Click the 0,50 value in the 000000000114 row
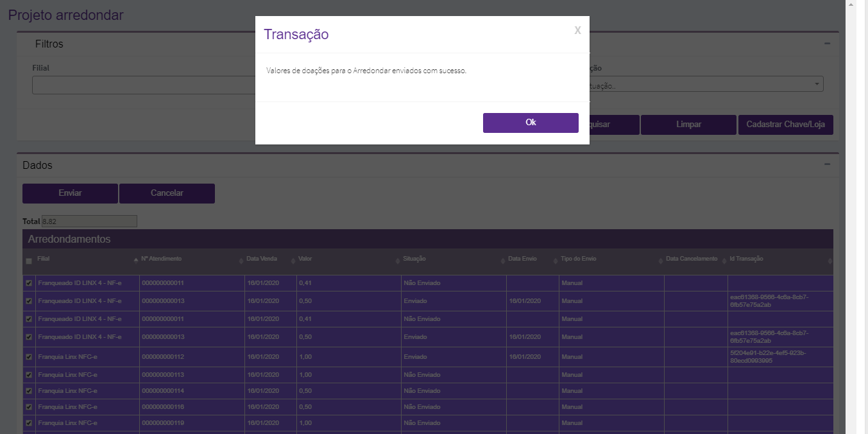Screen dimensions: 868x434 pyautogui.click(x=305, y=391)
